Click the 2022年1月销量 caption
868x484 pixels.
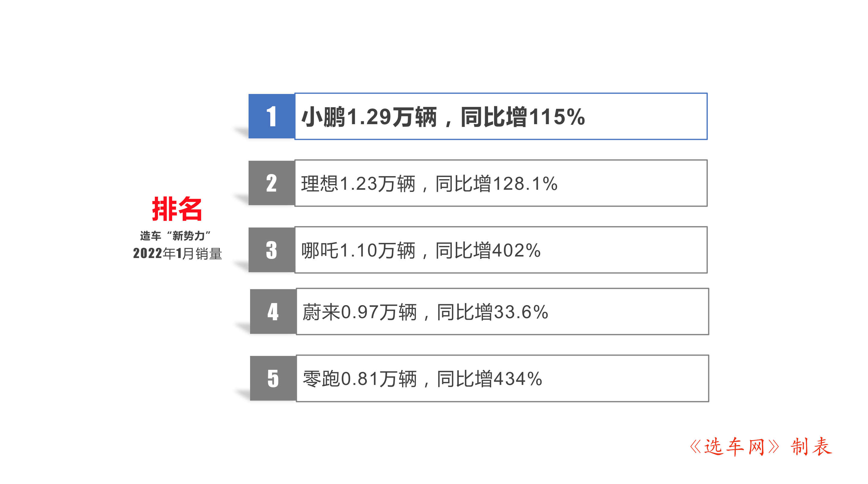pos(178,253)
